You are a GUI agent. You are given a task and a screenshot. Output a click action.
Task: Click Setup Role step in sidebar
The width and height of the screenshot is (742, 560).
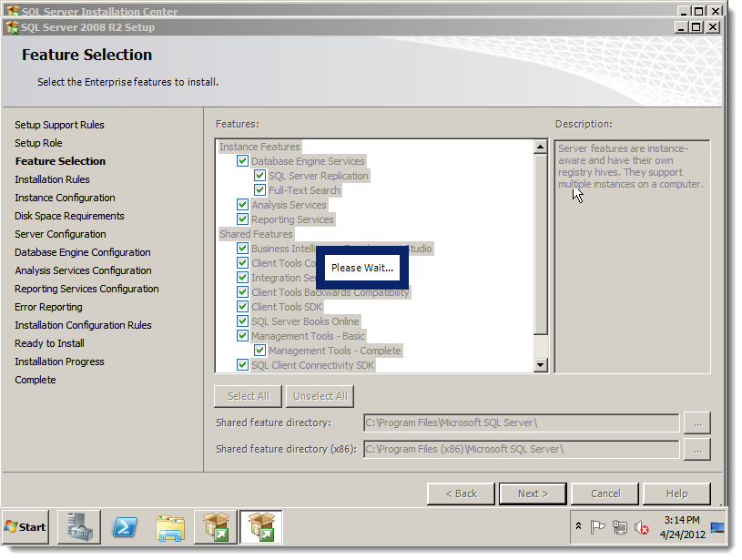click(x=38, y=143)
